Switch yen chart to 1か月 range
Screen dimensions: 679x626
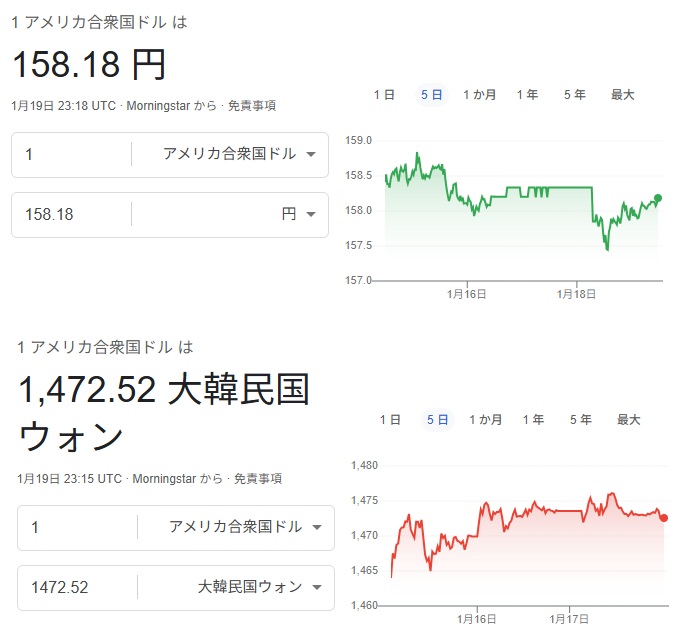[x=479, y=95]
